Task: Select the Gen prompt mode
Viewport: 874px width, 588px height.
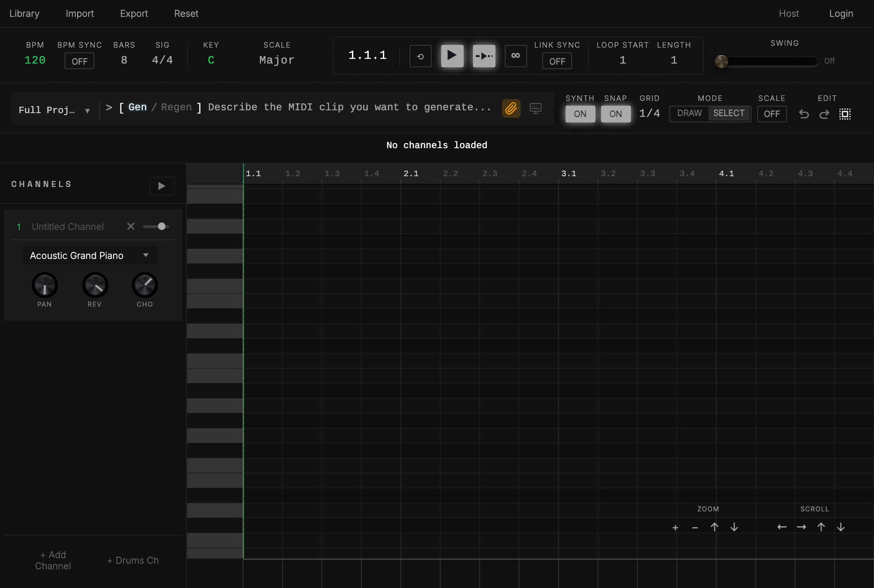Action: [x=137, y=108]
